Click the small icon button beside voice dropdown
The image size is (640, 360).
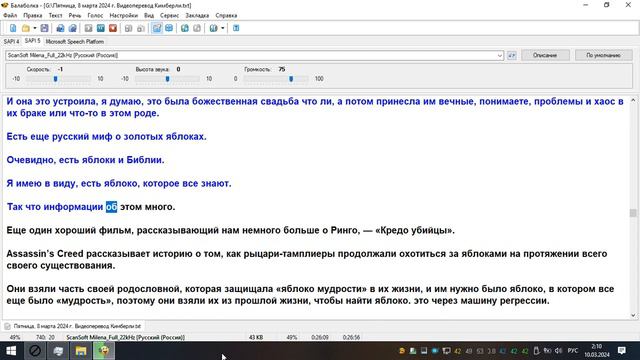[x=511, y=56]
